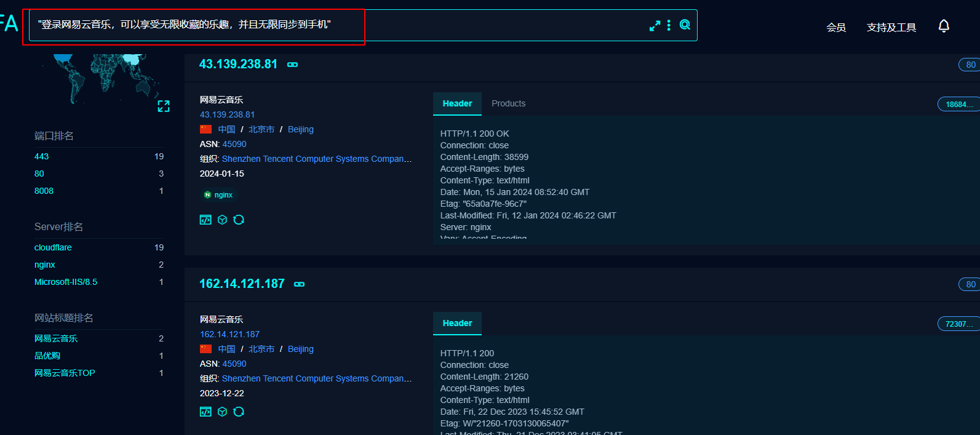Expand the search box with the arrows icon

(x=655, y=26)
